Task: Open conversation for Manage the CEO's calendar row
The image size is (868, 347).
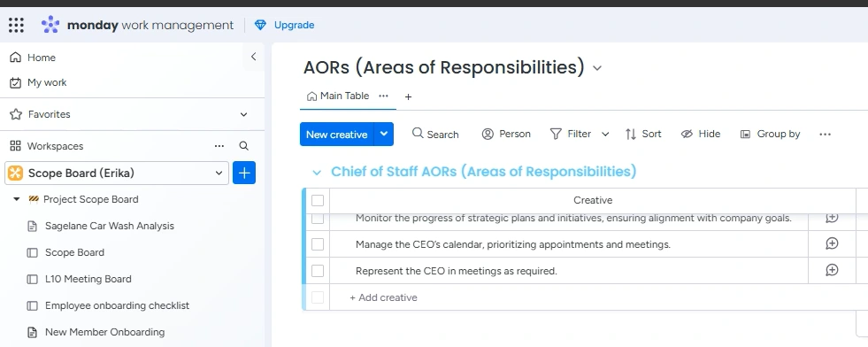Action: coord(832,243)
